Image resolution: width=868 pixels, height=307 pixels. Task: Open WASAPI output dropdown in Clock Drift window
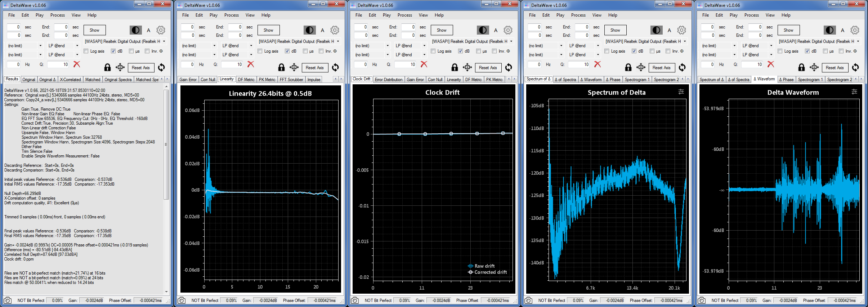click(472, 41)
